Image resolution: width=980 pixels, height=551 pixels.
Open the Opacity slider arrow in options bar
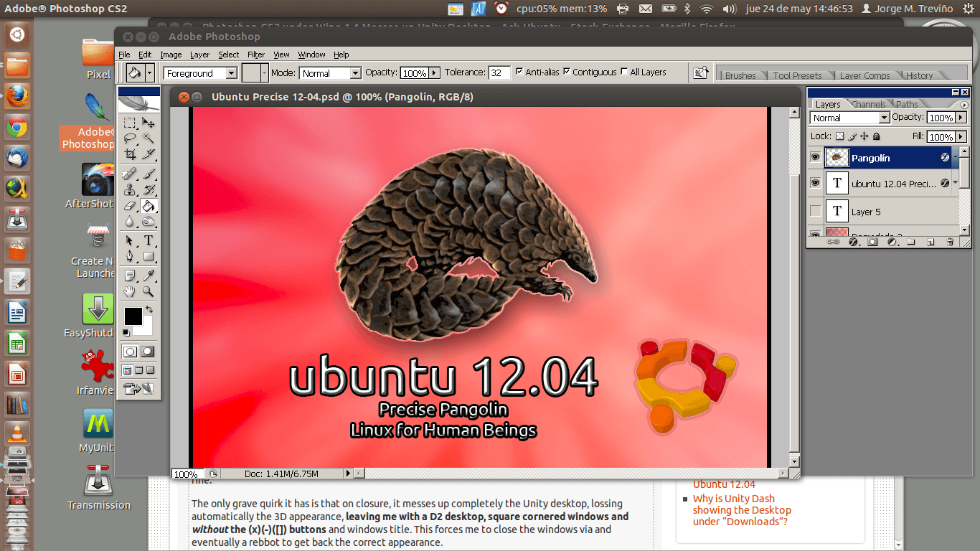click(434, 73)
